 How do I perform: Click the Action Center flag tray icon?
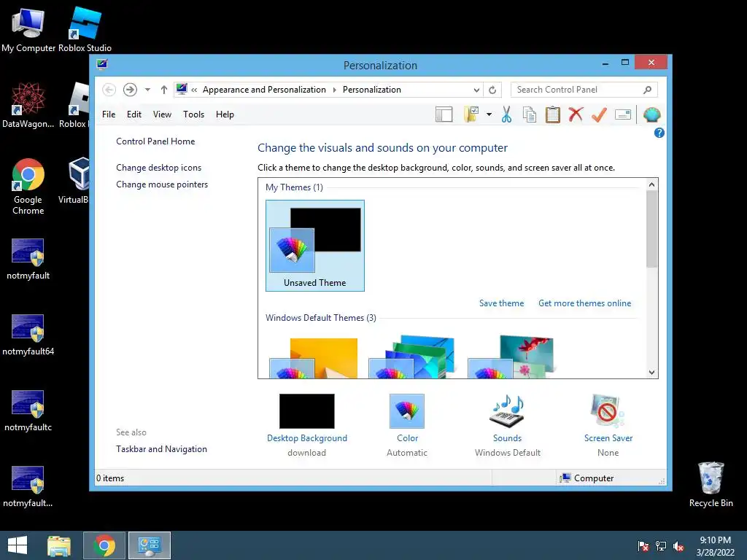643,545
